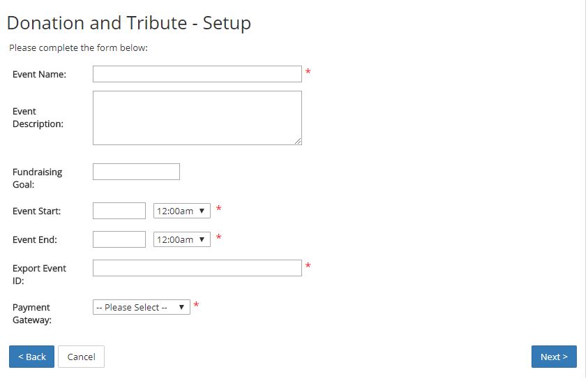Image resolution: width=588 pixels, height=388 pixels.
Task: Click inside the Event Description text area
Action: pos(197,118)
